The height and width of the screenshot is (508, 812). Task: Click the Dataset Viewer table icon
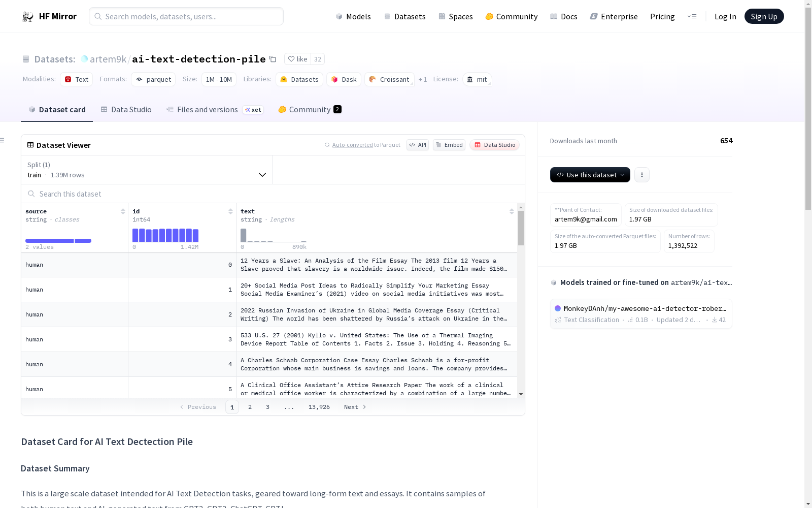30,145
